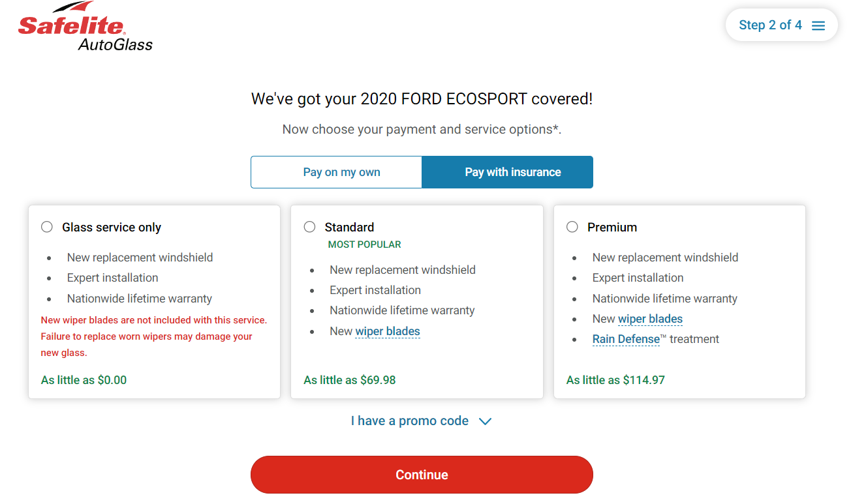Choose the Premium plan radio button
The height and width of the screenshot is (504, 868).
tap(572, 227)
